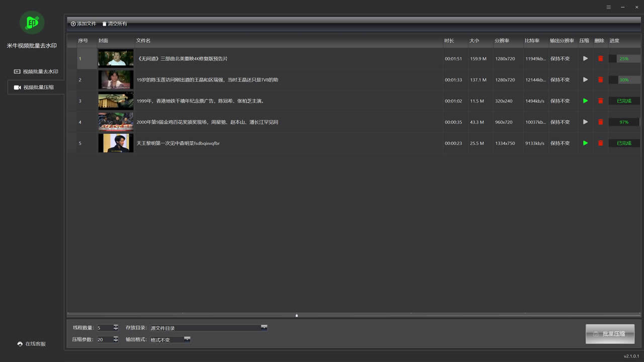Delete the row 2 video with the trash icon

pyautogui.click(x=600, y=80)
